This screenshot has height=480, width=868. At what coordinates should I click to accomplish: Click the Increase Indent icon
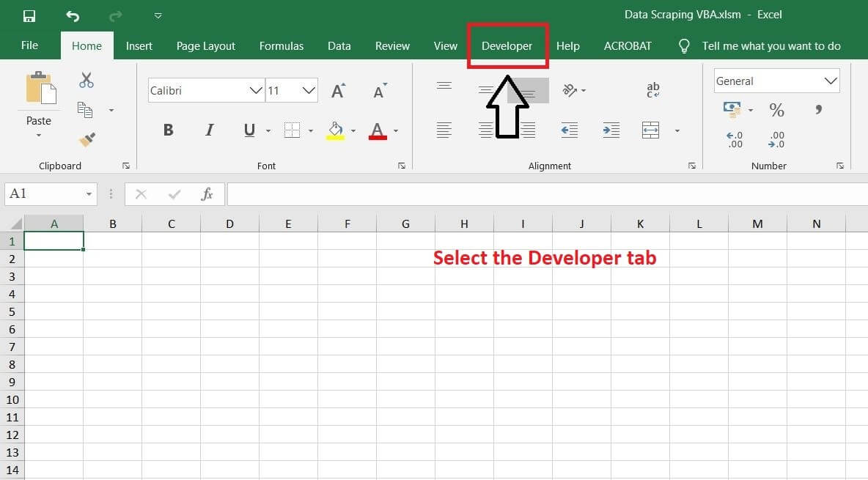click(611, 130)
